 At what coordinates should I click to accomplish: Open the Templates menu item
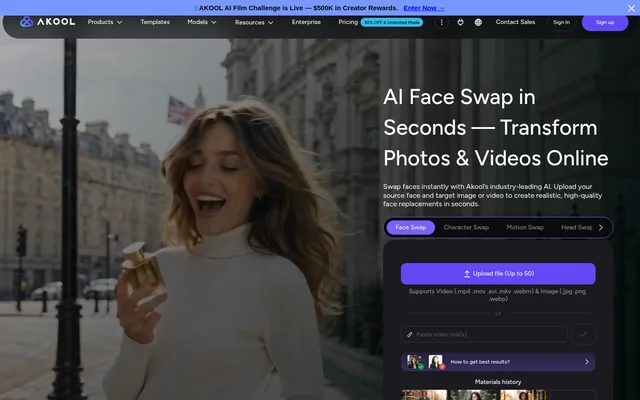155,22
